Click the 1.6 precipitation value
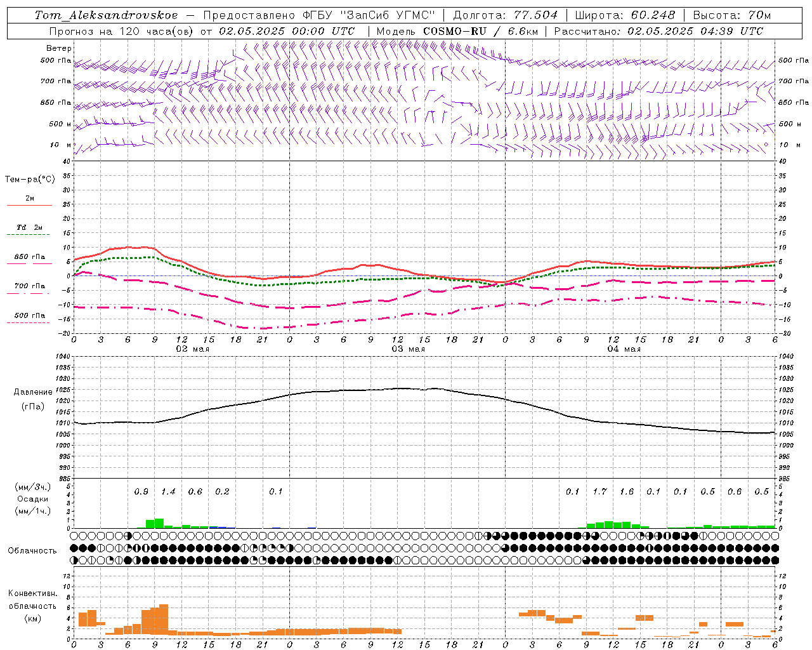 pos(627,491)
